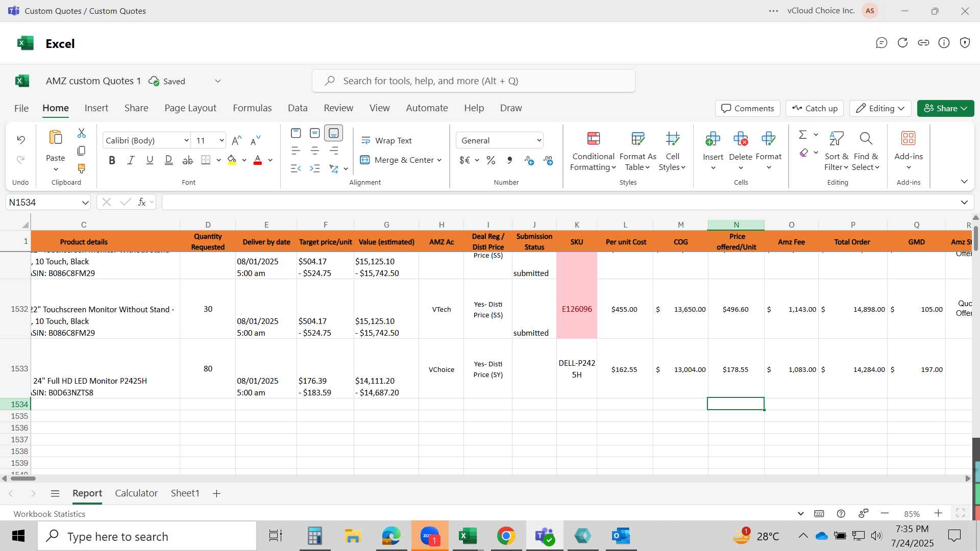Open the General number format dropdown
Viewport: 980px width, 551px height.
(539, 140)
